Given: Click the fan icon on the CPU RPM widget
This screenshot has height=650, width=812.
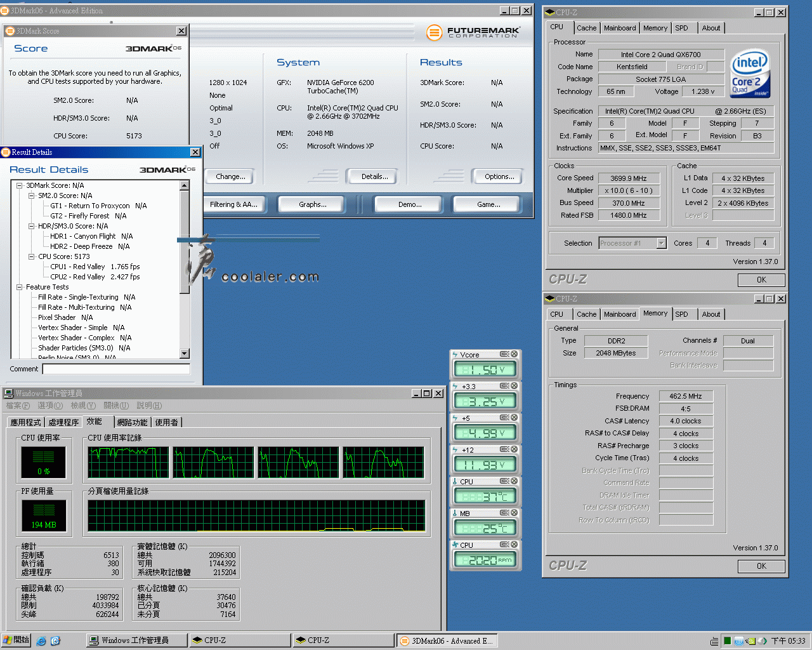Looking at the screenshot, I should coord(455,545).
